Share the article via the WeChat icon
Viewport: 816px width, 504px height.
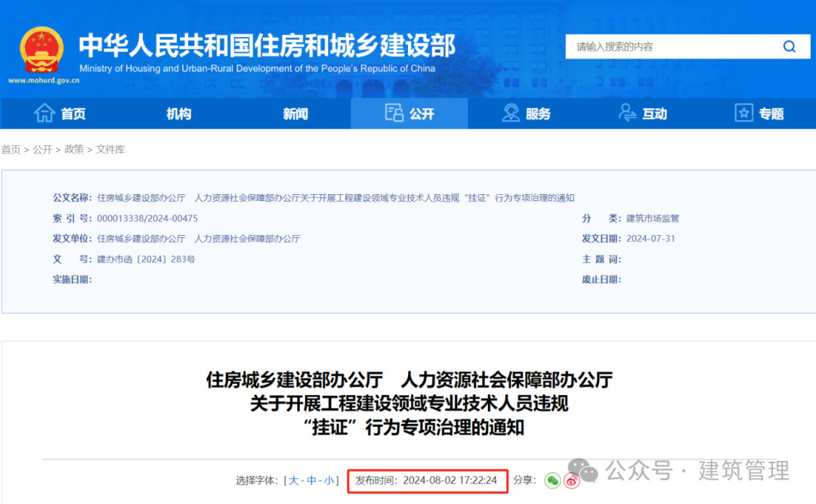(554, 481)
